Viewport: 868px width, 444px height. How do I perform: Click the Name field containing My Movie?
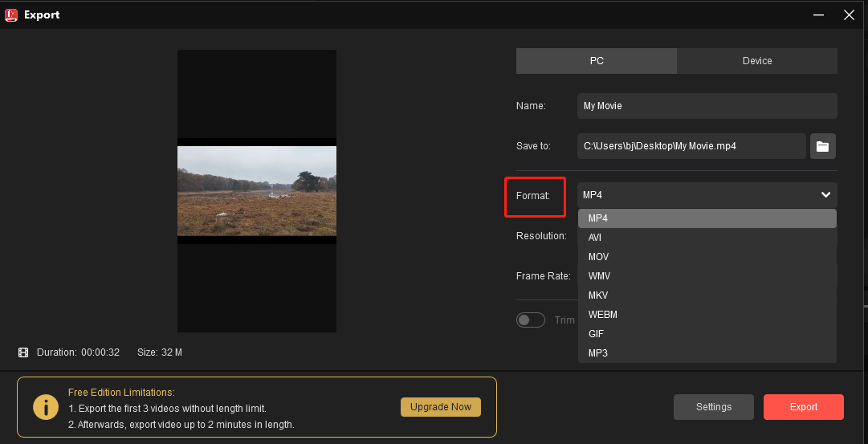pyautogui.click(x=707, y=106)
